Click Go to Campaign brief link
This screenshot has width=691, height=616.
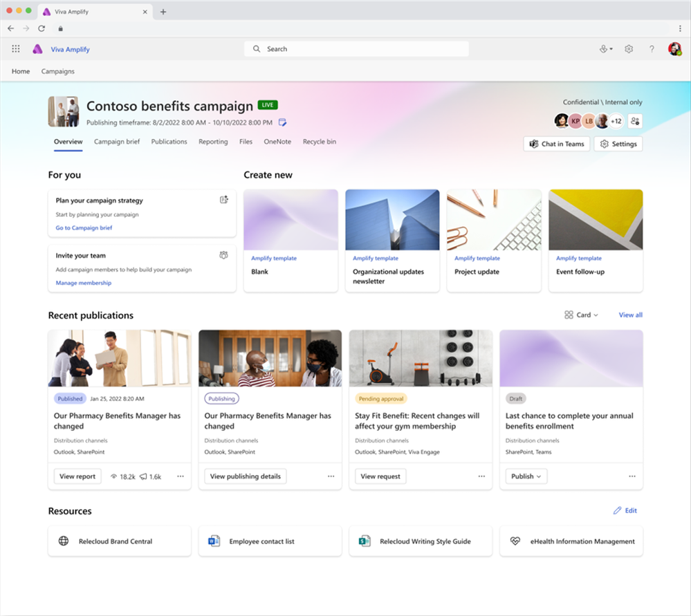[84, 228]
